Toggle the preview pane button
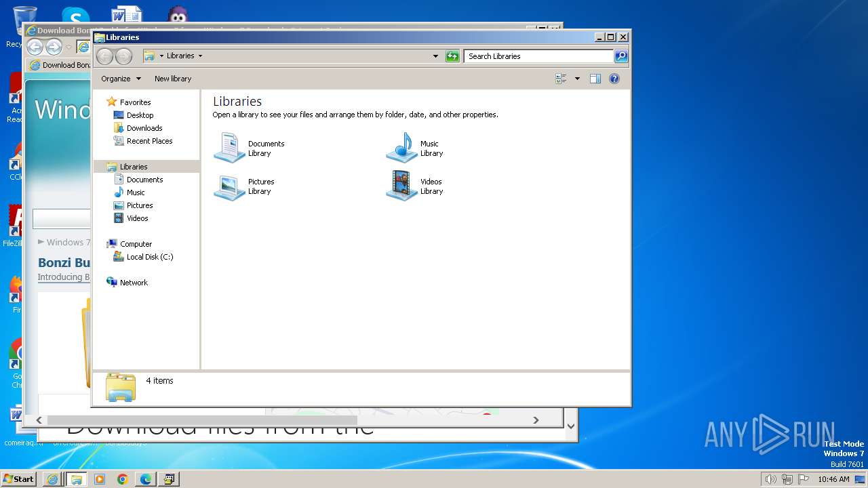 click(595, 79)
